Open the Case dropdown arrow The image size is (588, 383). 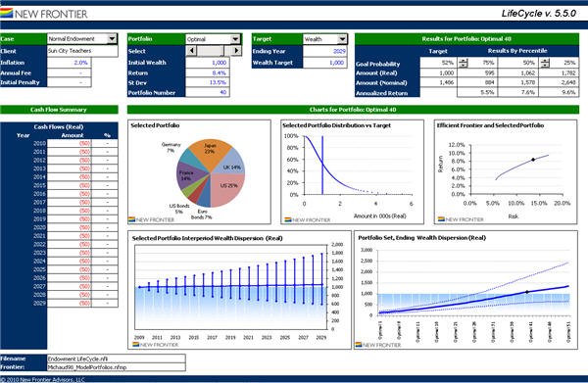[112, 39]
